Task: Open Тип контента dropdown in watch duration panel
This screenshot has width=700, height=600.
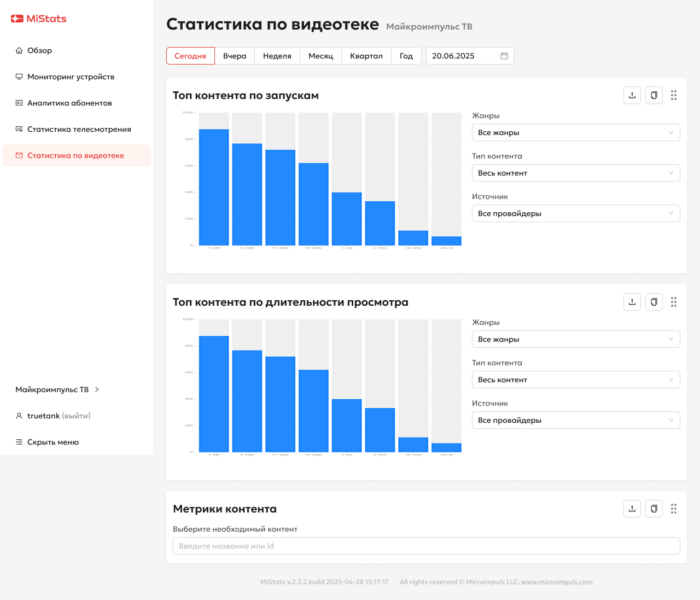Action: click(575, 380)
